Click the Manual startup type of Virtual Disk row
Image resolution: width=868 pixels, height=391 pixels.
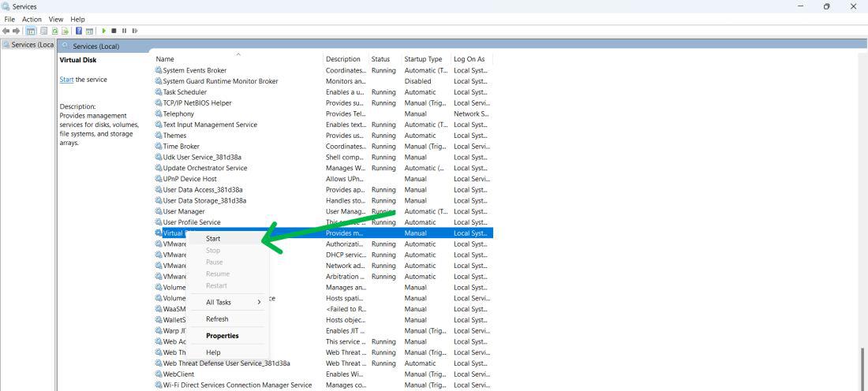(x=415, y=233)
